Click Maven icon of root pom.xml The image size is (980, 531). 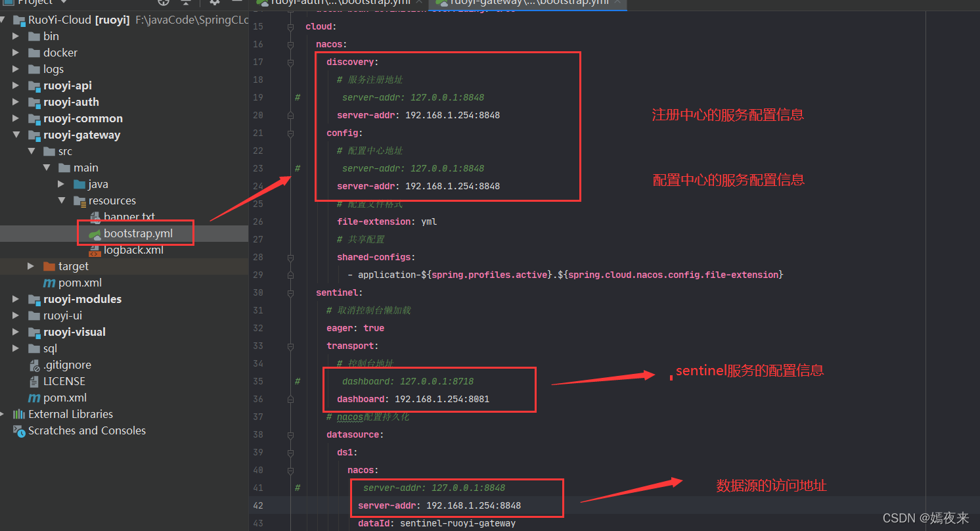[x=34, y=398]
